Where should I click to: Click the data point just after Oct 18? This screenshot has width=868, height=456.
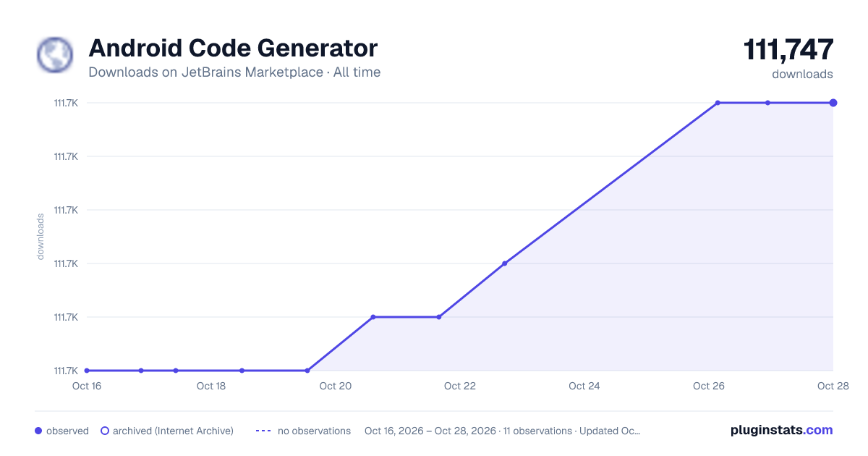click(242, 371)
